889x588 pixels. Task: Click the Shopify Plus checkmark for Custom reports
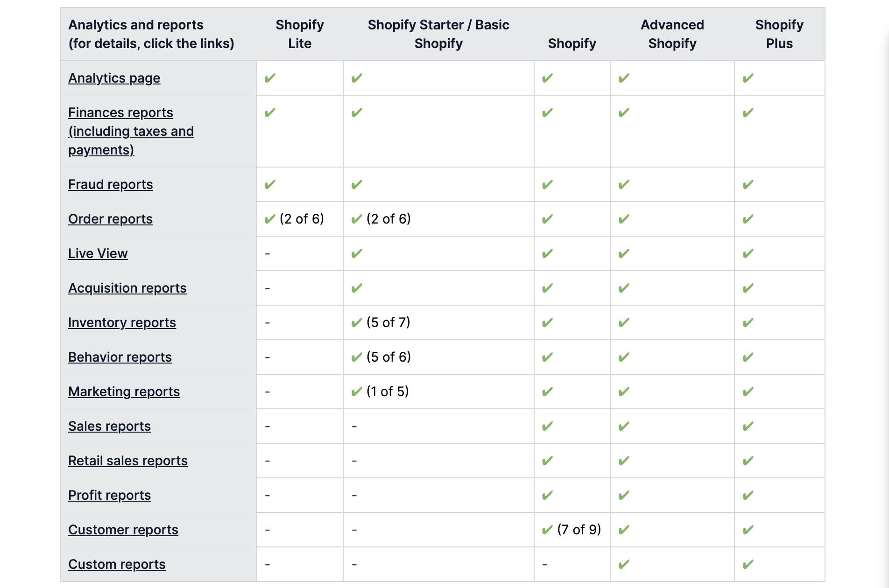pos(748,564)
